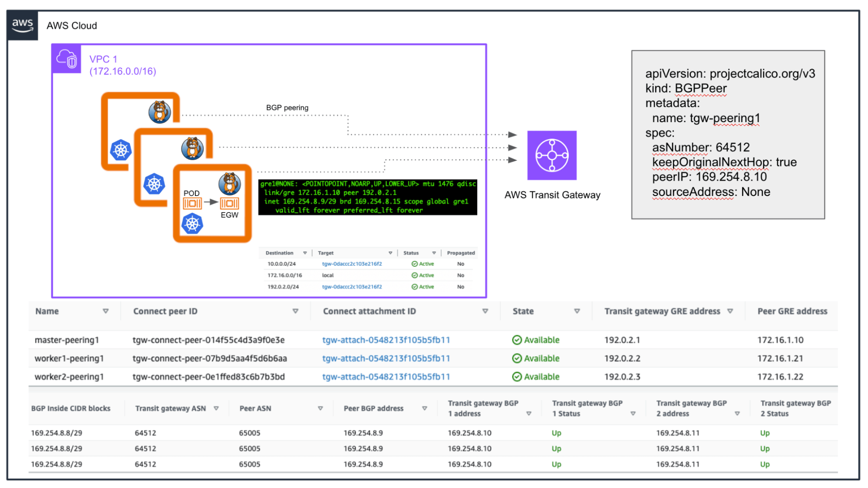Click the worker2-peering1 name cell

[69, 377]
